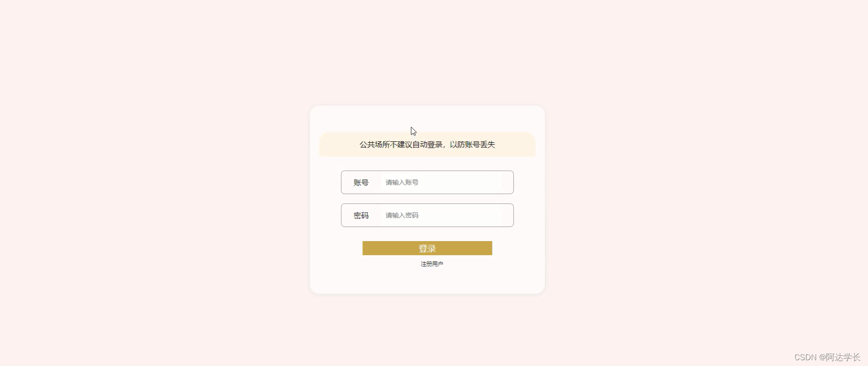Focus the 密码 password input field

(x=427, y=215)
